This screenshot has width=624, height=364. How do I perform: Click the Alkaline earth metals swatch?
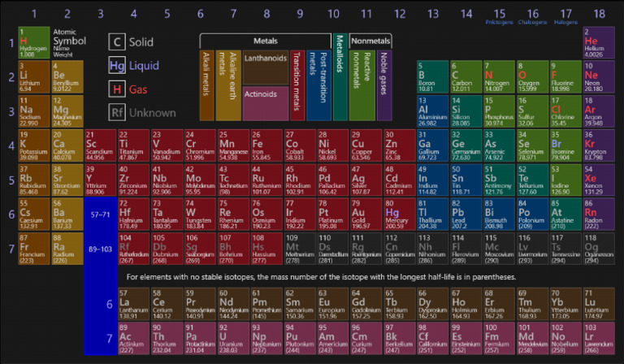tap(228, 85)
